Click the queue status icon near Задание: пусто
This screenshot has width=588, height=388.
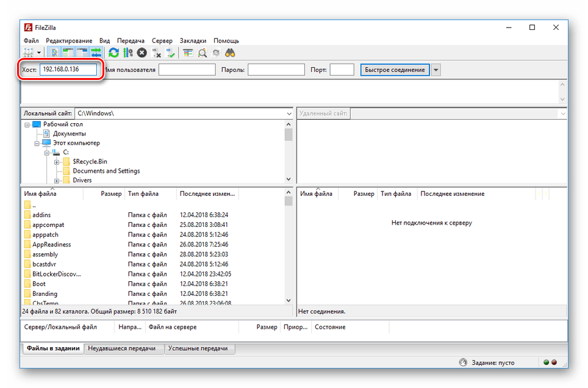tap(463, 362)
